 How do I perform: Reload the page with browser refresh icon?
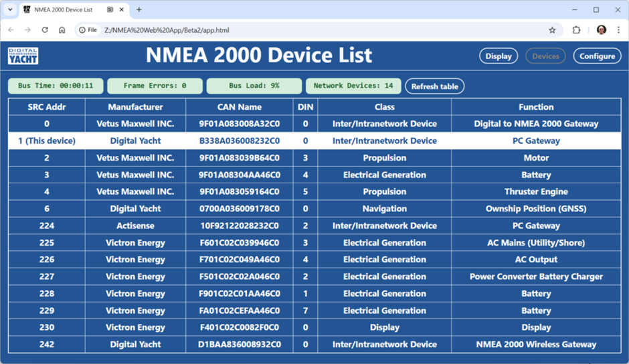pyautogui.click(x=45, y=30)
